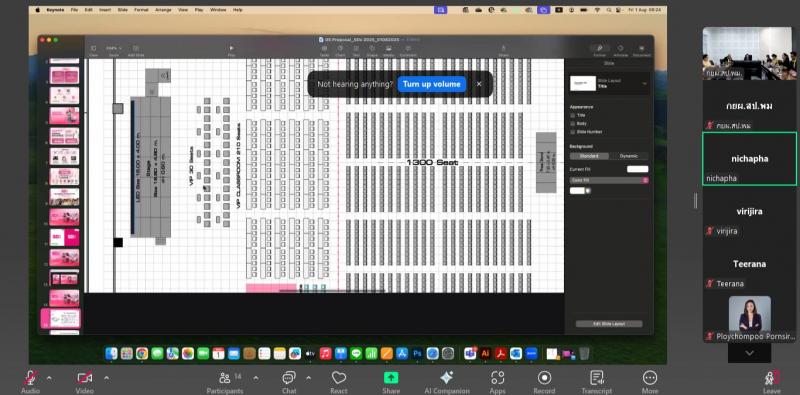800x395 pixels.
Task: Open the color wheel next to fill swatch
Action: (x=588, y=190)
